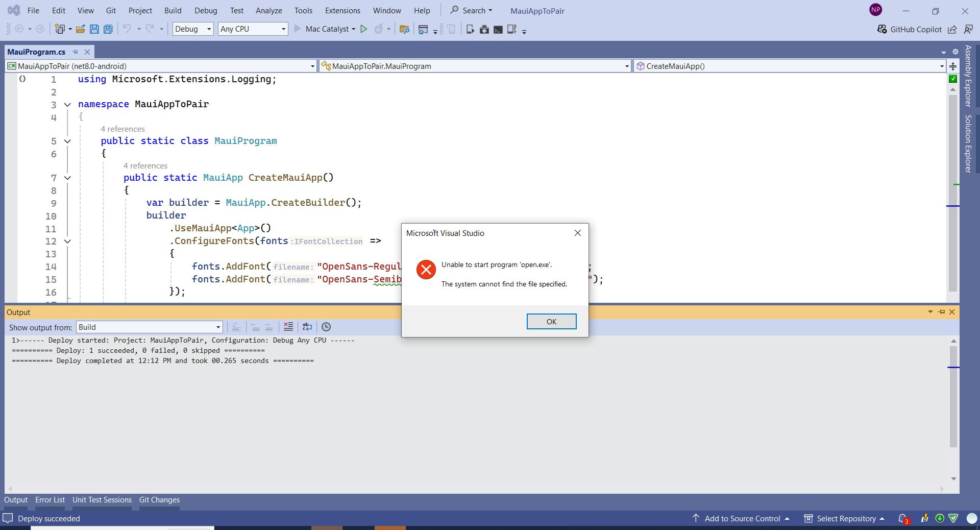Click Add to Source Control

click(742, 518)
